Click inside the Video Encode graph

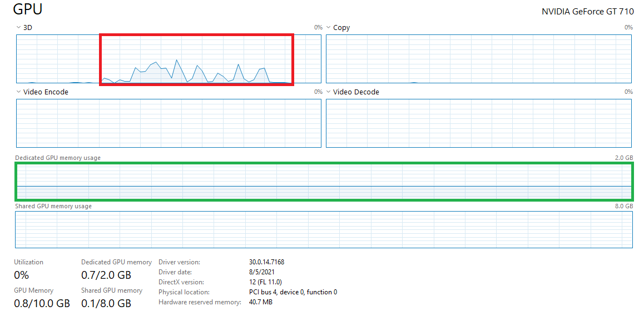pos(169,123)
